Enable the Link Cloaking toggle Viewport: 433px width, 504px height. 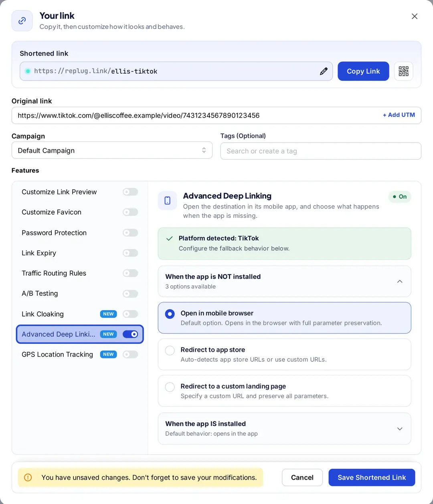[130, 314]
